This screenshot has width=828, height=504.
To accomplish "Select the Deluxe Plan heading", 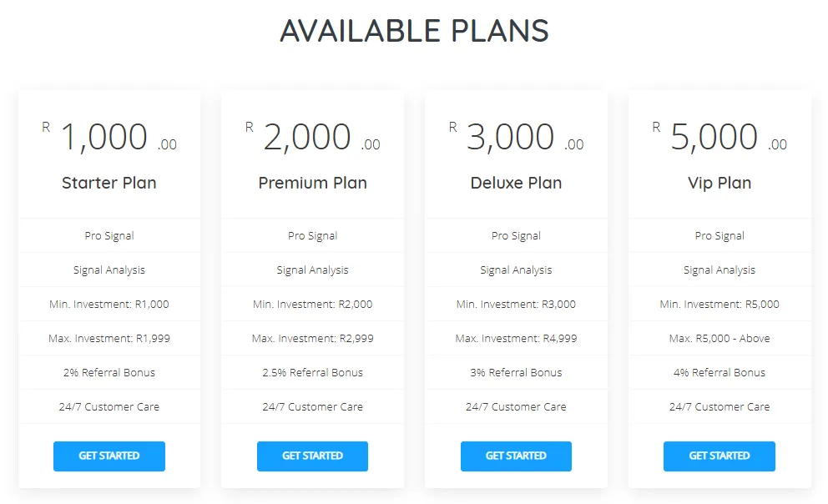I will [x=516, y=183].
